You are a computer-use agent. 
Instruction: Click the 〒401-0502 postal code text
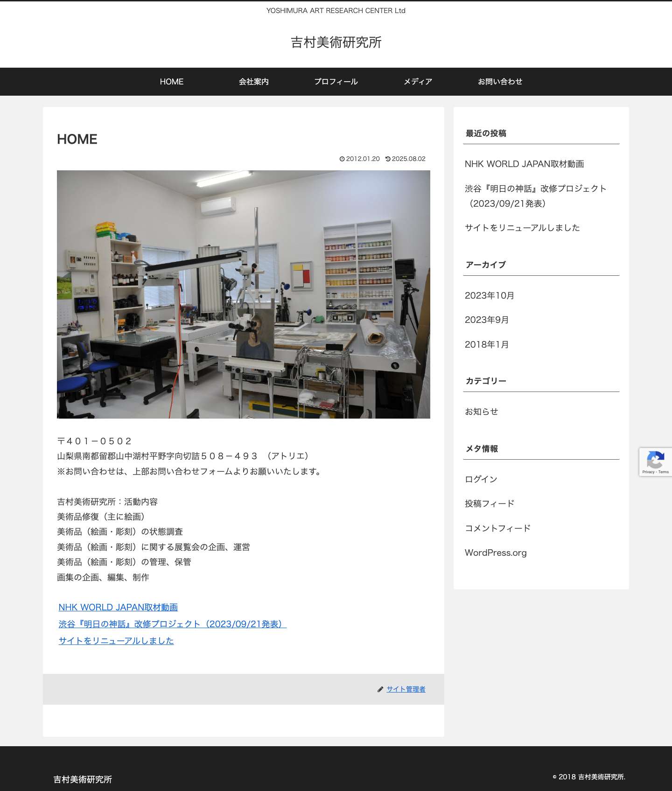[x=94, y=441]
